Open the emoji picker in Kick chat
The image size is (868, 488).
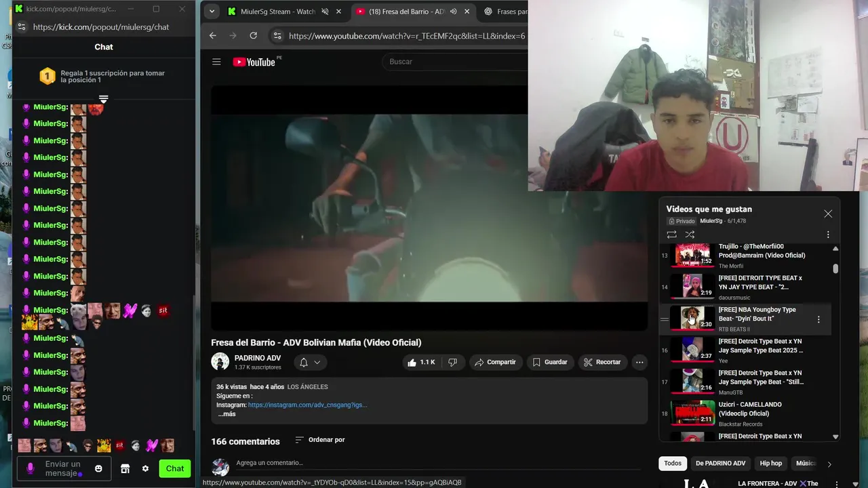pos(98,468)
